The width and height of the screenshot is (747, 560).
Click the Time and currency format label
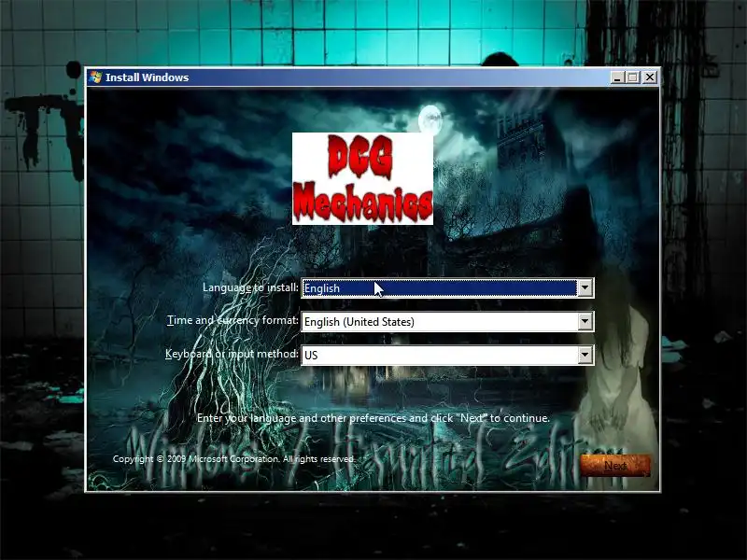click(x=233, y=320)
